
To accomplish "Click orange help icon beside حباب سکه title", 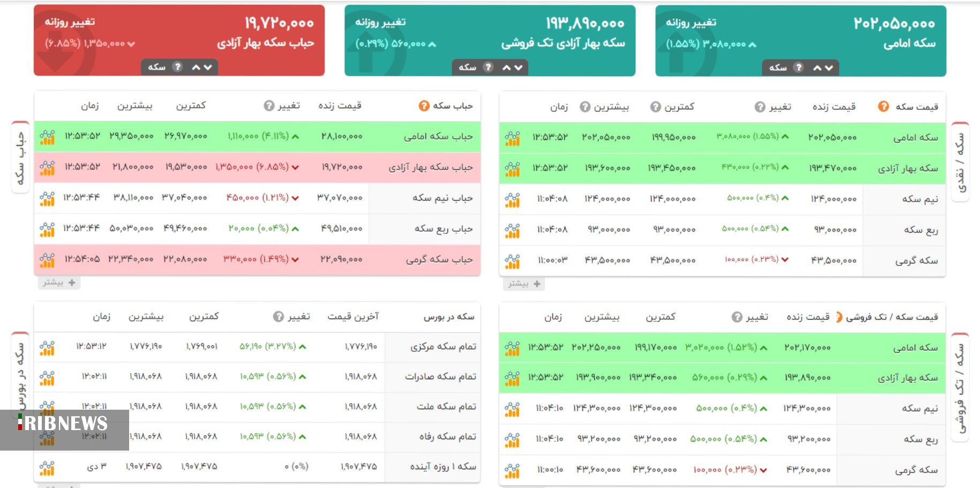I will [424, 106].
